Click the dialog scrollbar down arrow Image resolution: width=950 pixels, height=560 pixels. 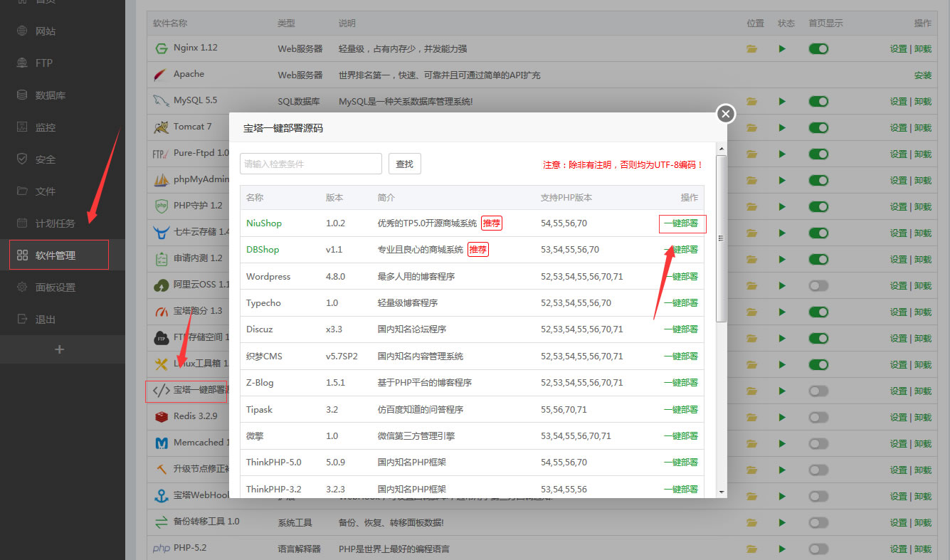[722, 492]
